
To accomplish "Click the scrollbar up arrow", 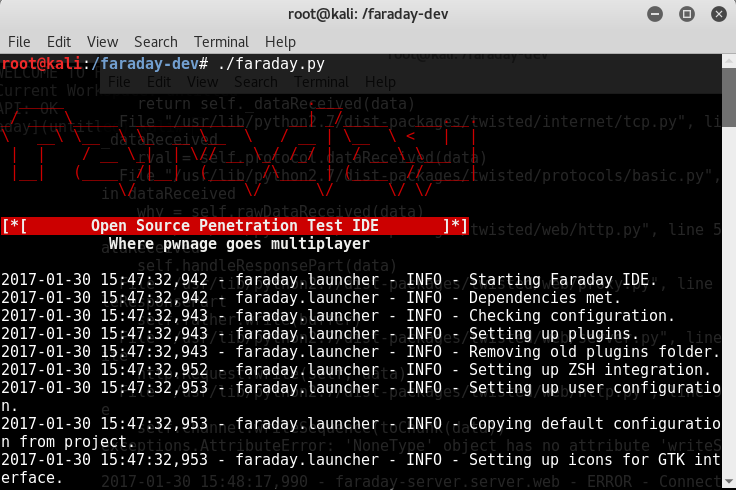I will tap(729, 61).
